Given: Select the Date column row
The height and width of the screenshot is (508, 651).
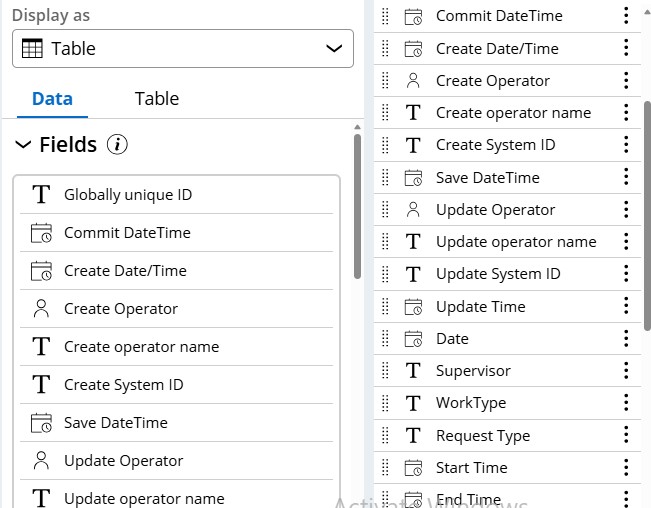Looking at the screenshot, I should pyautogui.click(x=452, y=339).
